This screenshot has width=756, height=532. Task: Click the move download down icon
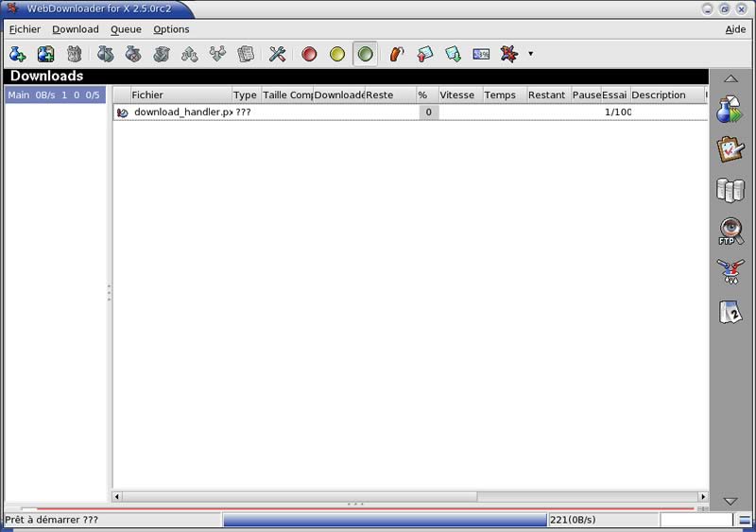(217, 54)
